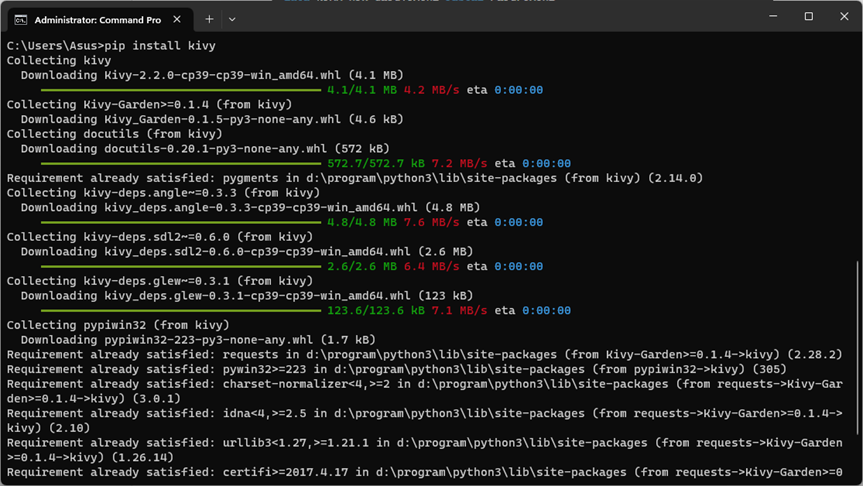Image resolution: width=863 pixels, height=486 pixels.
Task: Close the Administrator: Command Pro tab
Action: point(176,19)
